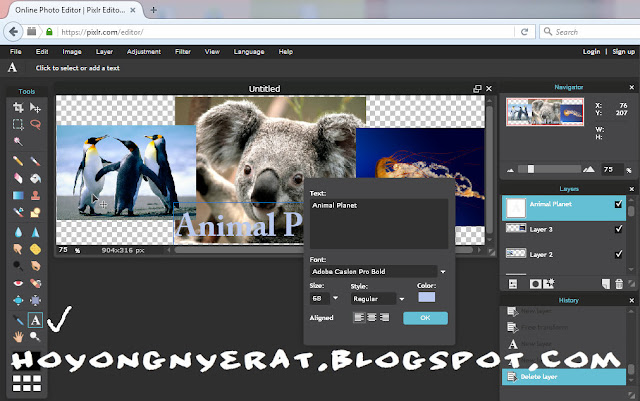Toggle visibility checkbox of Layer 2
Viewport: 640px width, 401px height.
(618, 254)
